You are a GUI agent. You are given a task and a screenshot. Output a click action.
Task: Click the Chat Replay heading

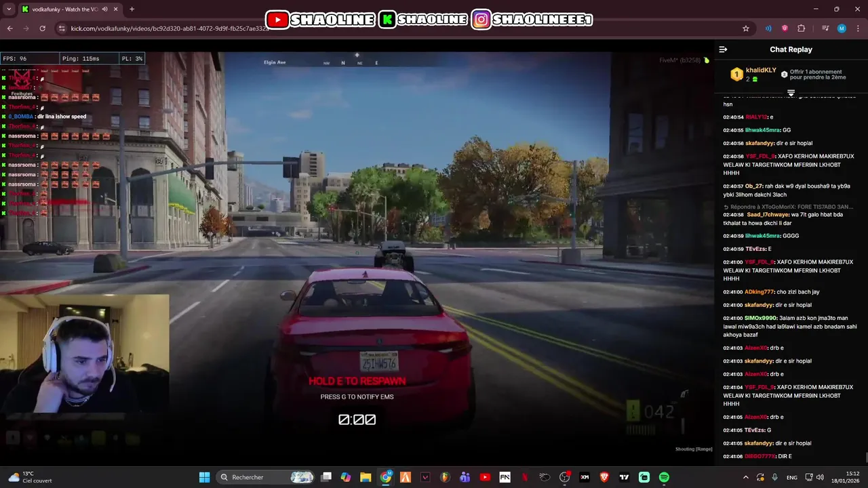pos(791,49)
